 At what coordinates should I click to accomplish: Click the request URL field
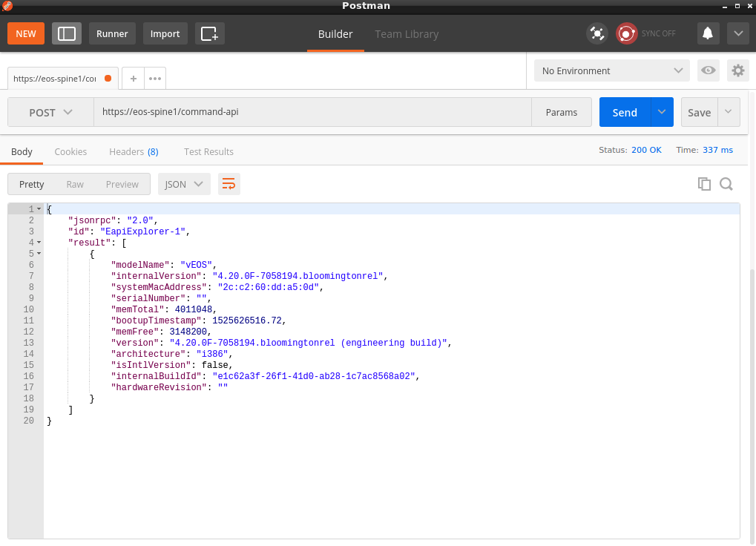[312, 113]
